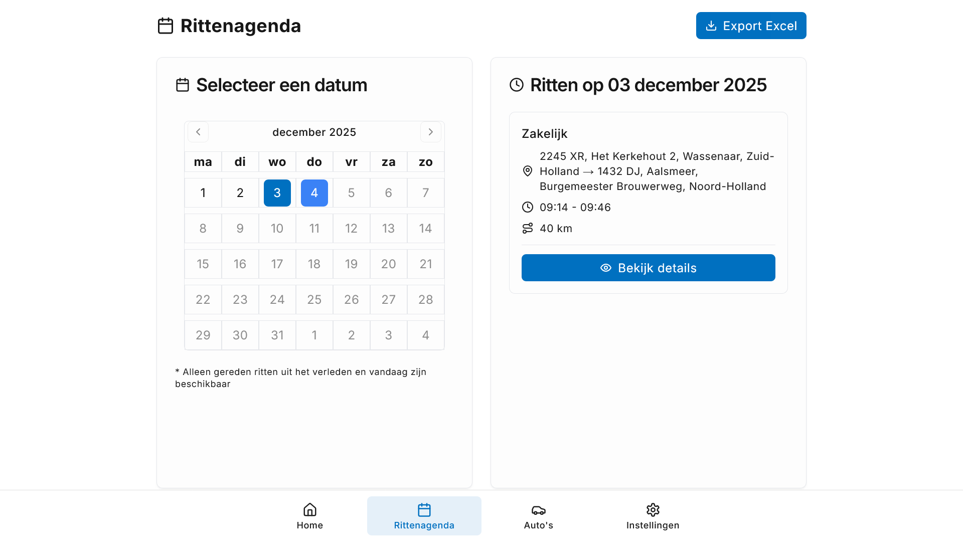Click the location pin icon in the trip card
Viewport: 963px width, 560px height.
click(527, 171)
